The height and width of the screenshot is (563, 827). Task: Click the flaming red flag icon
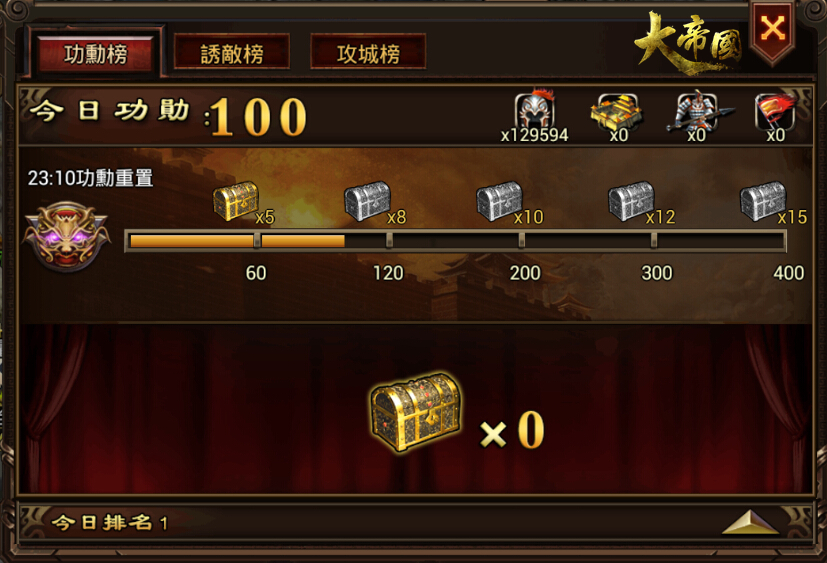(x=775, y=112)
